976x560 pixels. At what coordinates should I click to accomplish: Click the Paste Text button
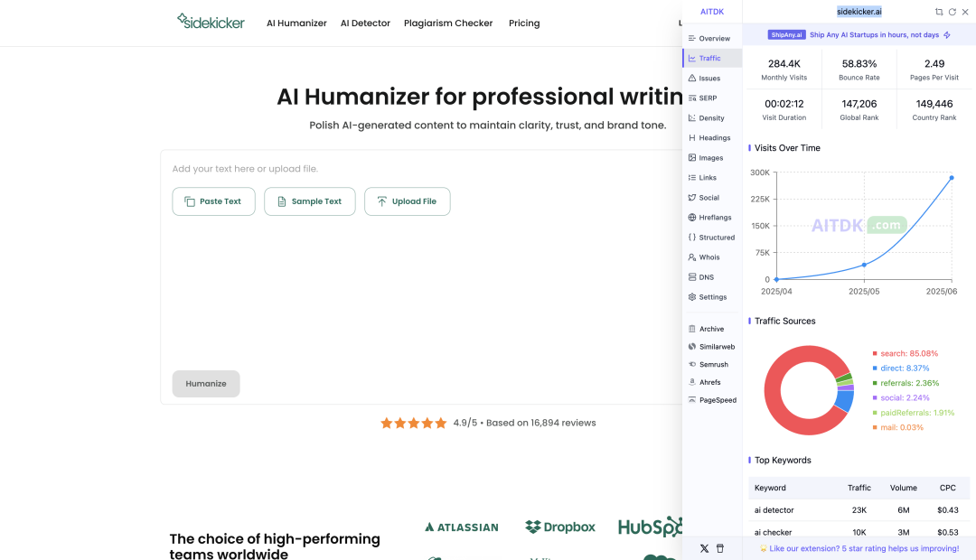click(213, 201)
